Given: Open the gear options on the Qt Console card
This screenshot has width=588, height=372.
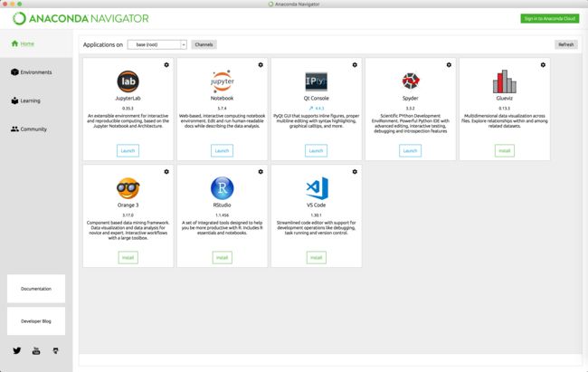Looking at the screenshot, I should 355,65.
